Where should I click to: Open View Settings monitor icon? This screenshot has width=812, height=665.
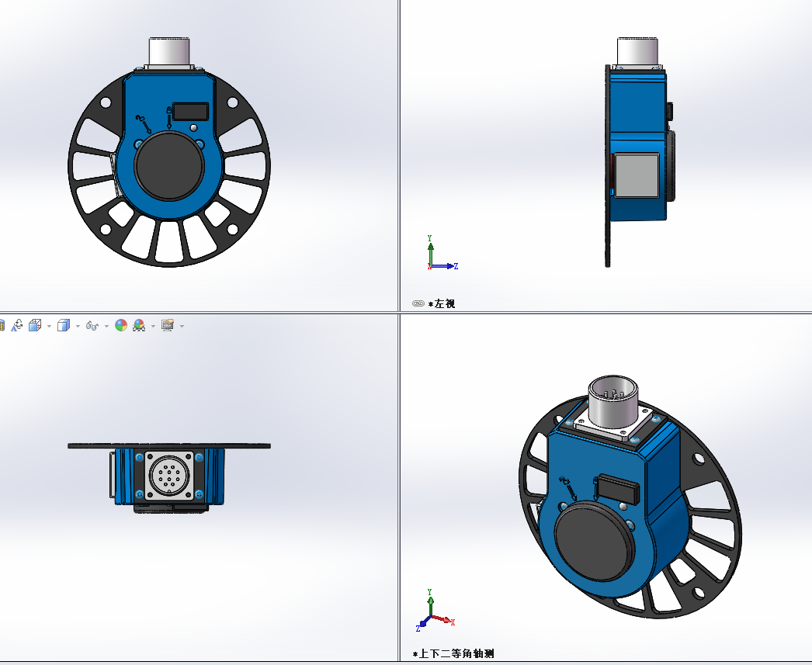click(x=167, y=325)
